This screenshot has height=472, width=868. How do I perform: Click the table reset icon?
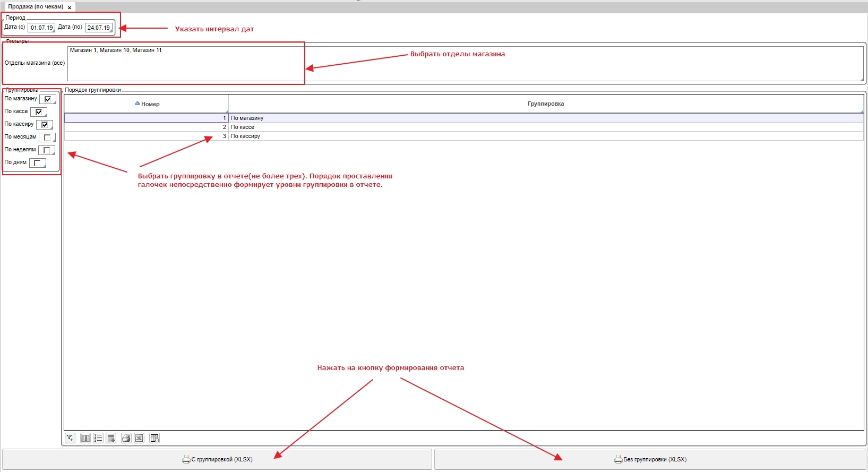point(154,438)
